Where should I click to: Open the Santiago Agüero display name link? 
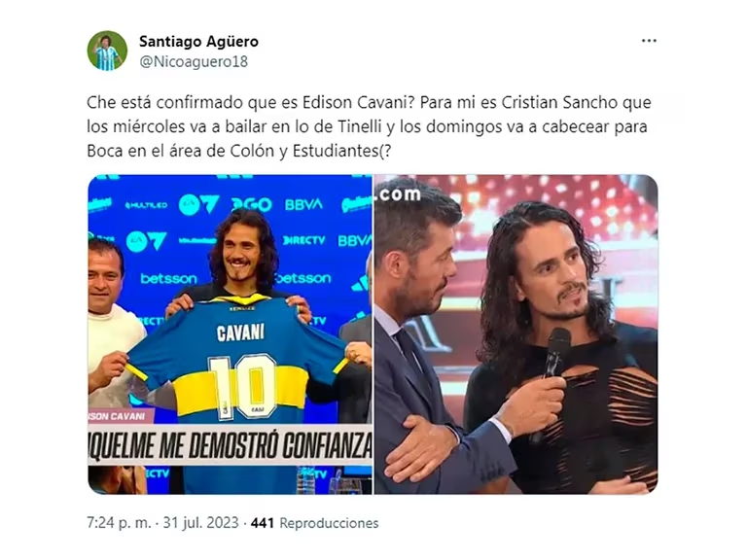pos(198,42)
